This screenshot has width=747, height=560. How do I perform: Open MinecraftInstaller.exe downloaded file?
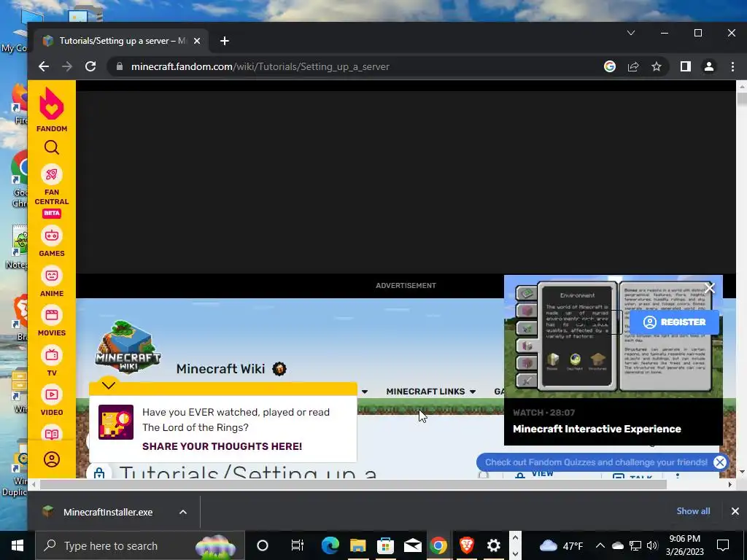[x=108, y=512]
